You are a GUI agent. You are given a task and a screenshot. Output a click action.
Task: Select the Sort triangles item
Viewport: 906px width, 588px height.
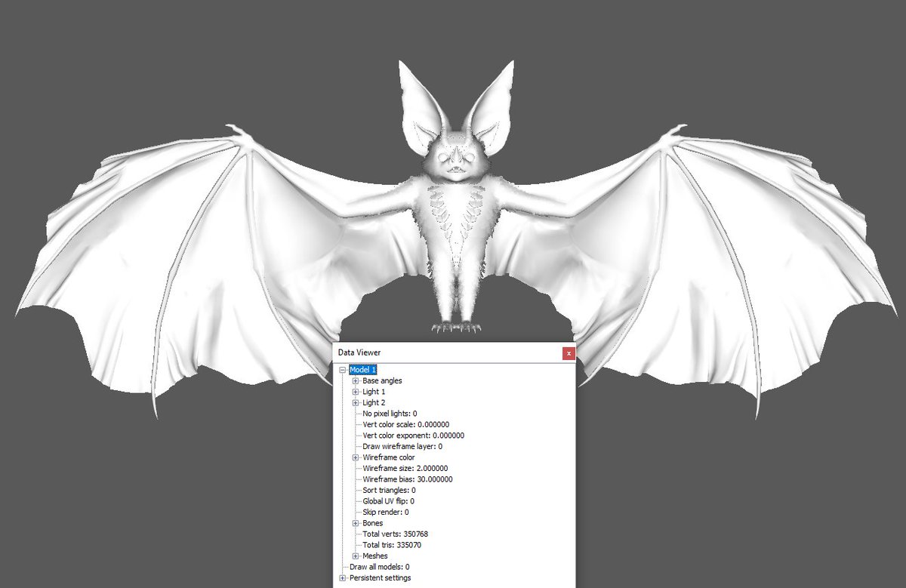tap(389, 491)
